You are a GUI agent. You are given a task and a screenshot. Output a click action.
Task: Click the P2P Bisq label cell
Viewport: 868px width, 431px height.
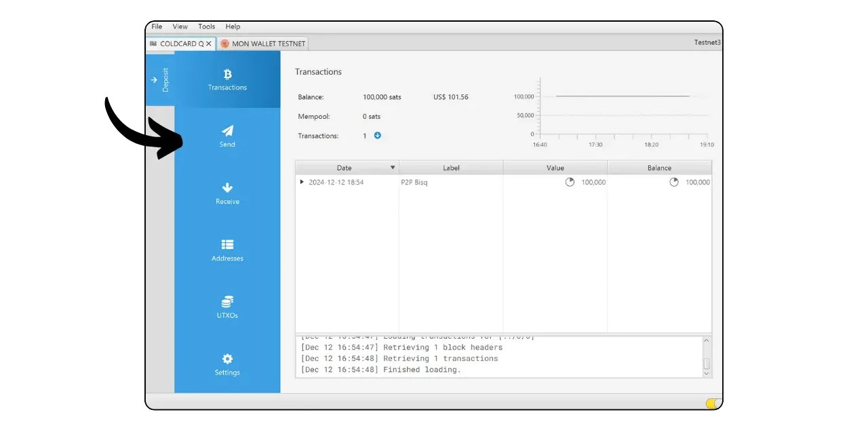click(x=414, y=182)
